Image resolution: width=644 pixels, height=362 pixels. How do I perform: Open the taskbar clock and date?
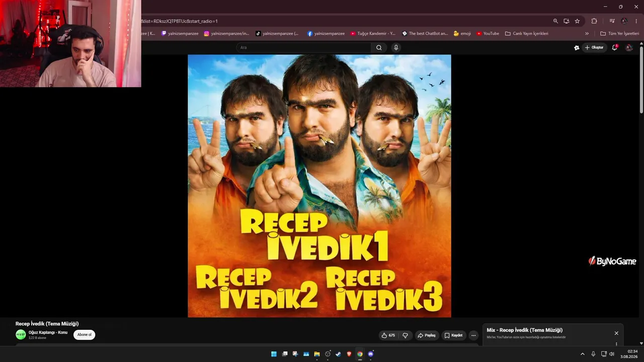[629, 354]
